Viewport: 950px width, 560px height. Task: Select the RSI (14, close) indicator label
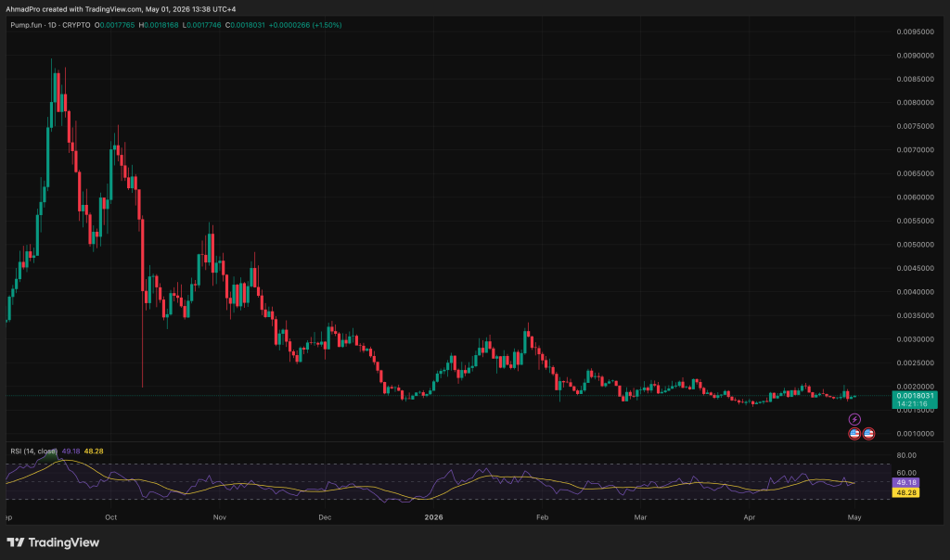[34, 451]
